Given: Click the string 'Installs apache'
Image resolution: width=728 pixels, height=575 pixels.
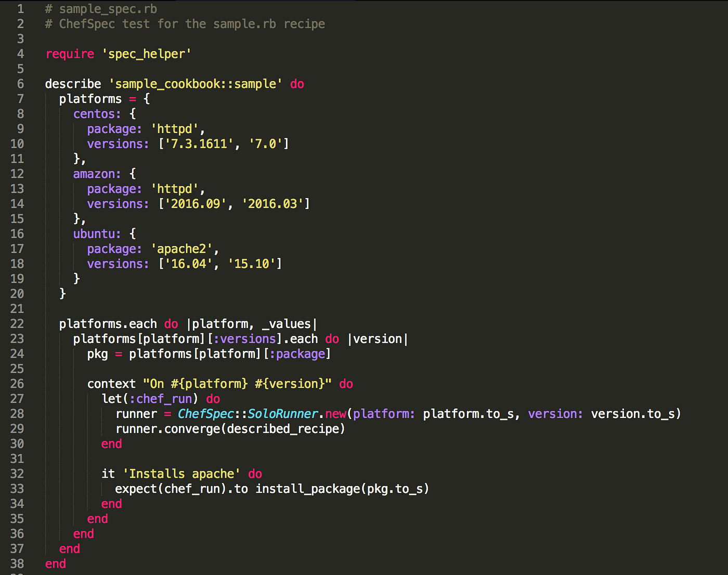Looking at the screenshot, I should point(181,474).
